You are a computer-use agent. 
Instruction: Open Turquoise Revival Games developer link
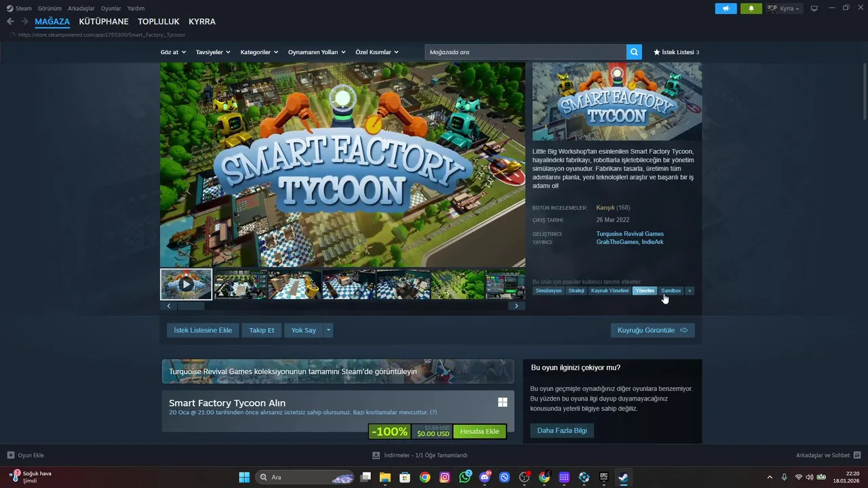click(x=630, y=234)
